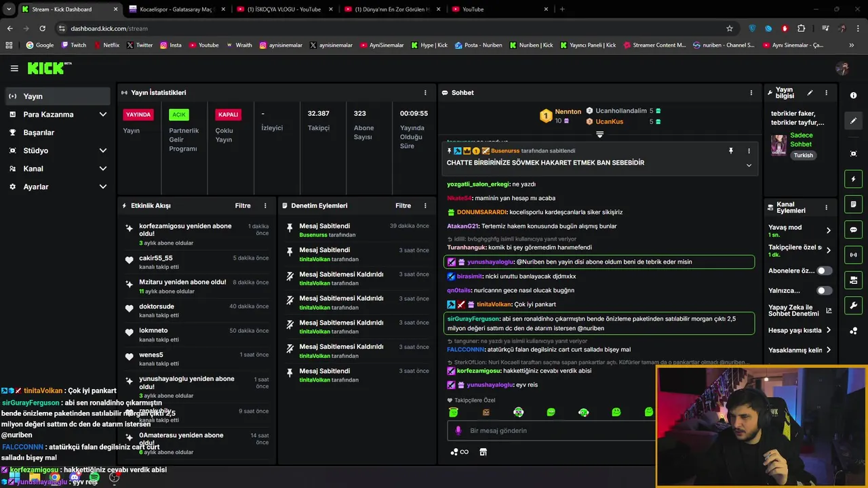
Task: Open Filtre in the Denetim Eylemleri panel
Action: 403,205
